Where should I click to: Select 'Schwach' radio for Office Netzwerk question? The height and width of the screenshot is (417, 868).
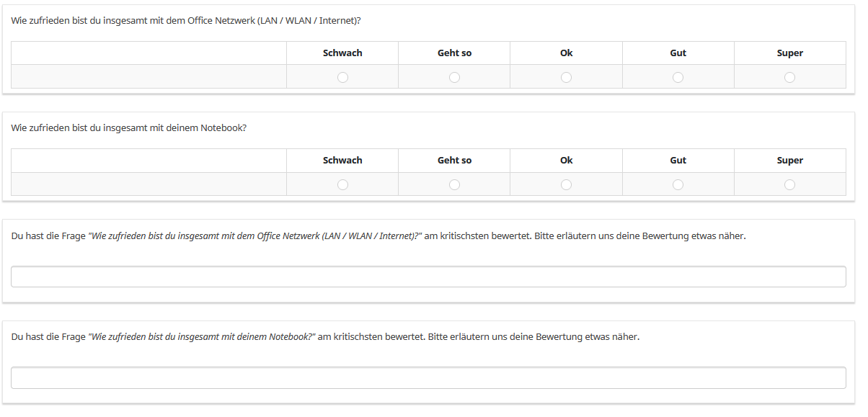pyautogui.click(x=342, y=77)
